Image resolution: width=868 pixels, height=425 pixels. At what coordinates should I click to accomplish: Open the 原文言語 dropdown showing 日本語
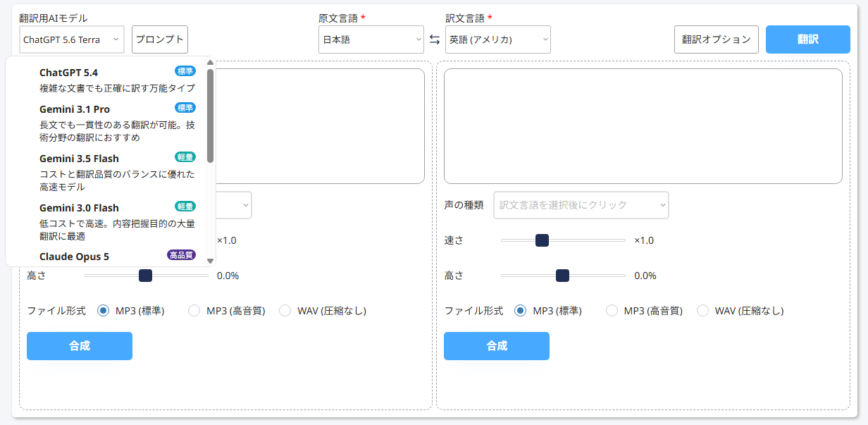371,39
